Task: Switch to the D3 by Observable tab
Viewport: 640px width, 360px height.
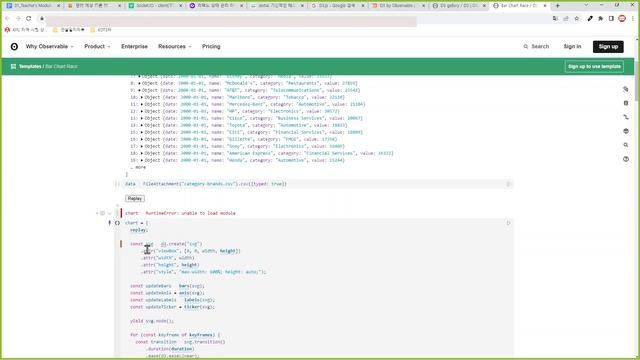Action: click(x=398, y=6)
